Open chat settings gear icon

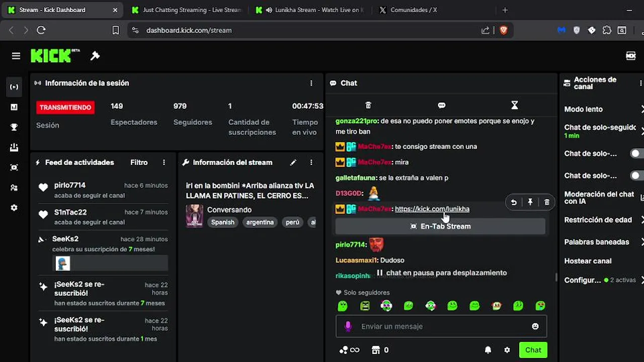pyautogui.click(x=507, y=350)
